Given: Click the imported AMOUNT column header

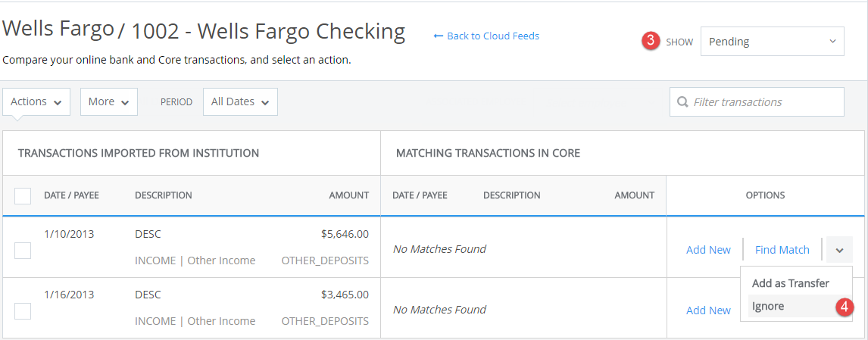Looking at the screenshot, I should coord(348,195).
